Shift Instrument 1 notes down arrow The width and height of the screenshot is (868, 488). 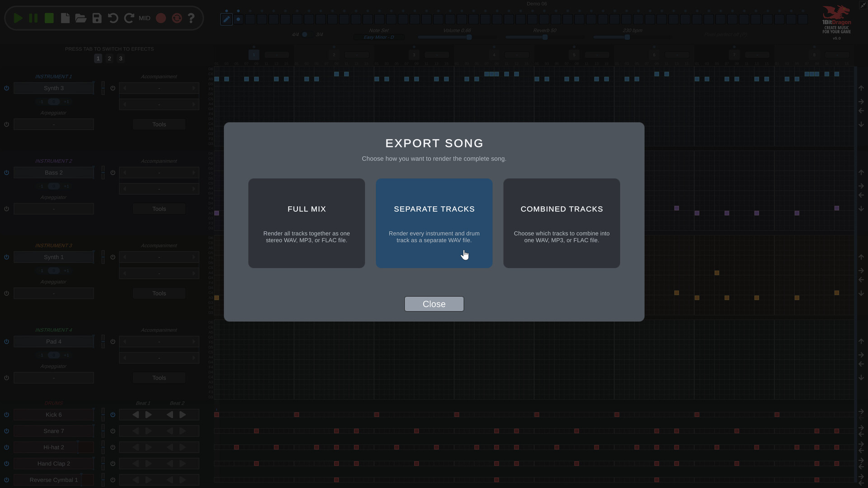click(861, 124)
